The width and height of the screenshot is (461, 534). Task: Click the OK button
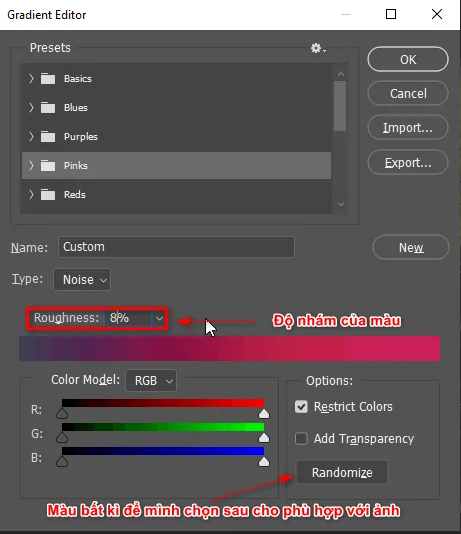(408, 60)
